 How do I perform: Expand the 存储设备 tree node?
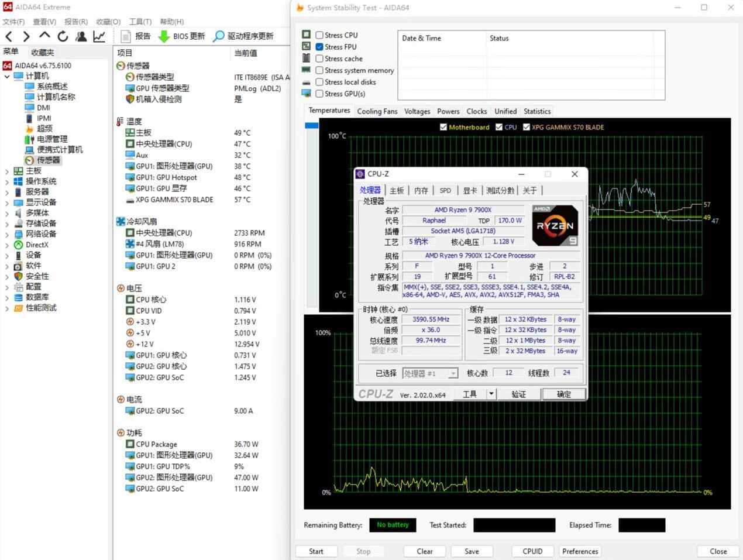(x=7, y=224)
